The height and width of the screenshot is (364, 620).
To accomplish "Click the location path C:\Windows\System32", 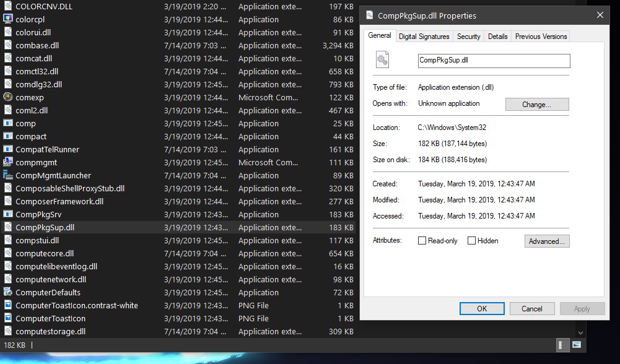I will (452, 128).
